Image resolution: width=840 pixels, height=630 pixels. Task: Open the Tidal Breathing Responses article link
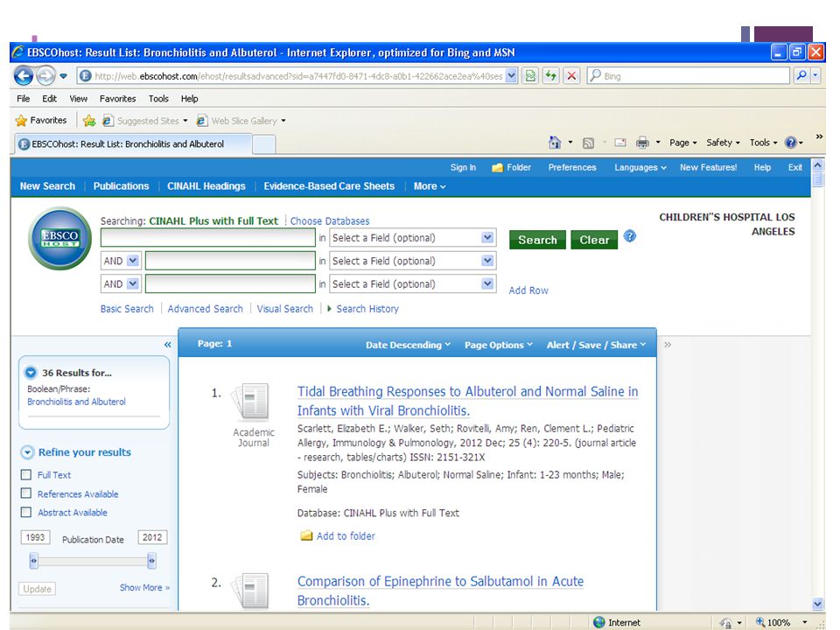tap(467, 401)
